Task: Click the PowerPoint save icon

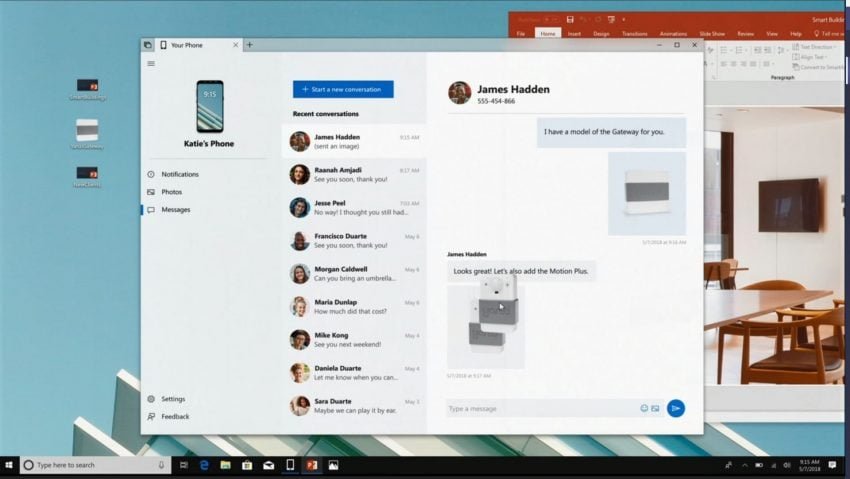Action: [x=570, y=19]
